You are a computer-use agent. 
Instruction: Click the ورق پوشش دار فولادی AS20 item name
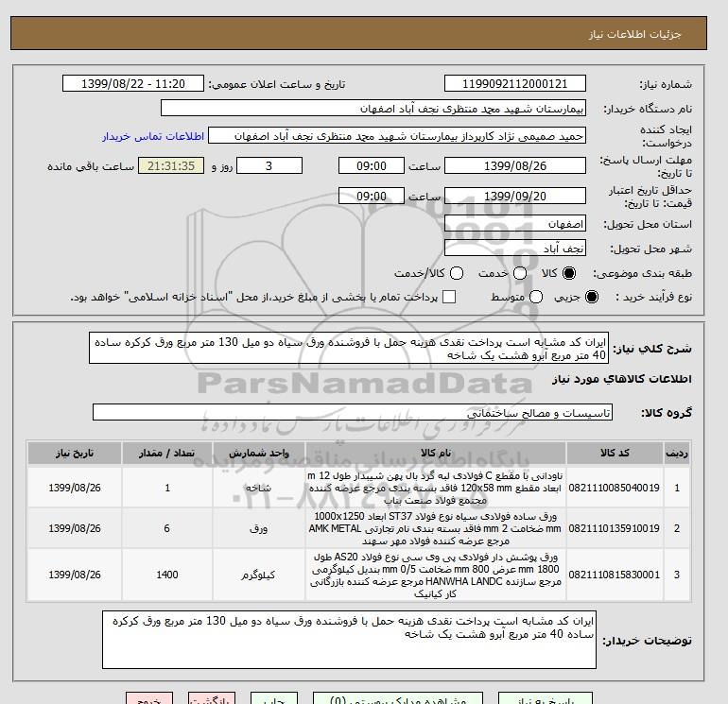(436, 575)
